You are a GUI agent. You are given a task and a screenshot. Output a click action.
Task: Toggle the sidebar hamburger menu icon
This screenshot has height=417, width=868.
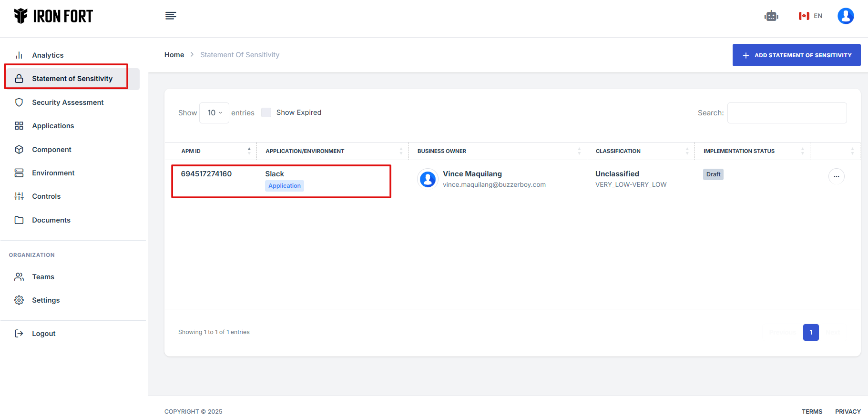[171, 16]
